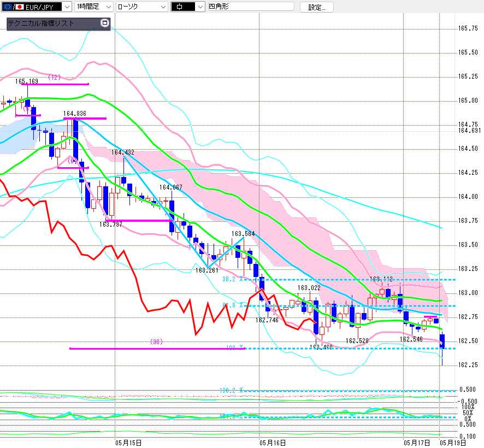The height and width of the screenshot is (448, 484).
Task: Click the 163.50 price axis label
Action: [x=468, y=245]
